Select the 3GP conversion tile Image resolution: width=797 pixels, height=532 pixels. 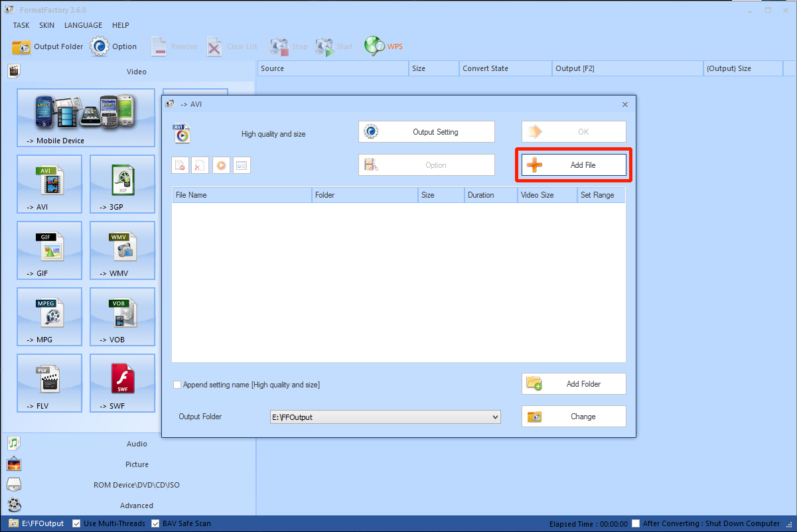122,184
